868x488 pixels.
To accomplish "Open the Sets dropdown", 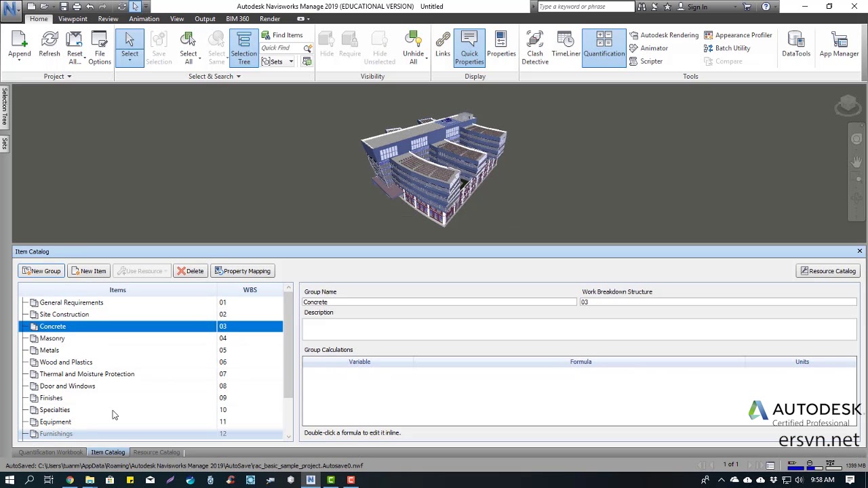I will [291, 62].
